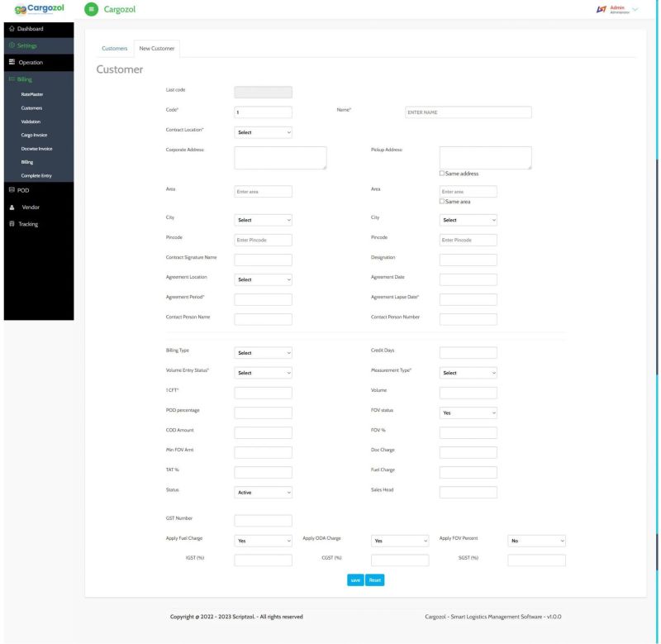661x644 pixels.
Task: Click the Settings gear icon in sidebar
Action: click(11, 45)
